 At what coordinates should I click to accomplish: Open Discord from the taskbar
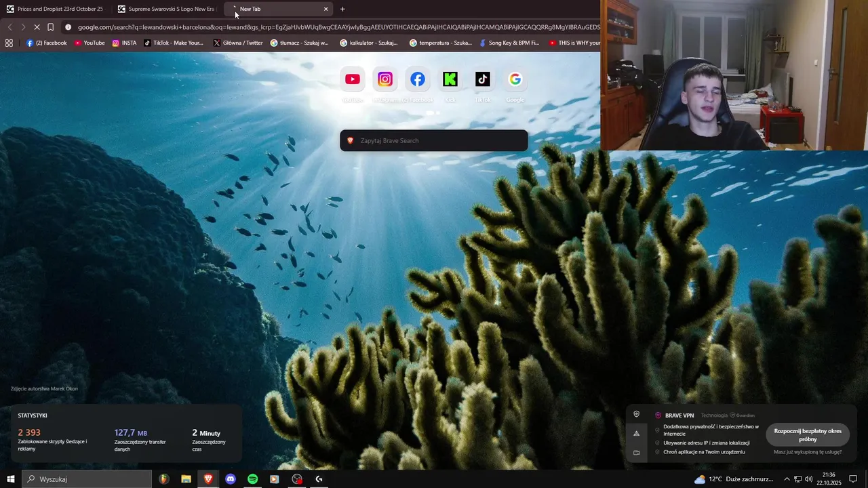tap(231, 479)
